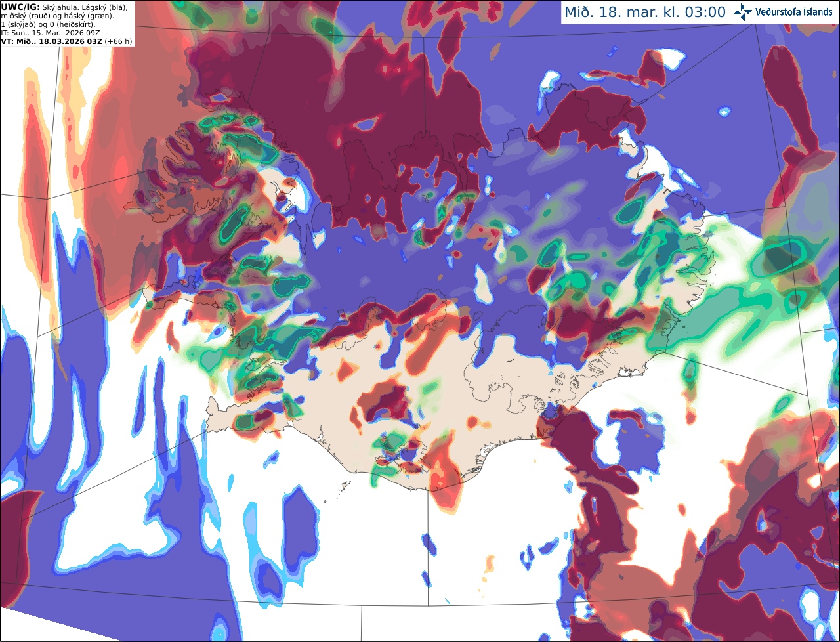Click the 'Veðurstofa Íslands' name text
Viewport: 840px width, 642px height.
pos(794,12)
